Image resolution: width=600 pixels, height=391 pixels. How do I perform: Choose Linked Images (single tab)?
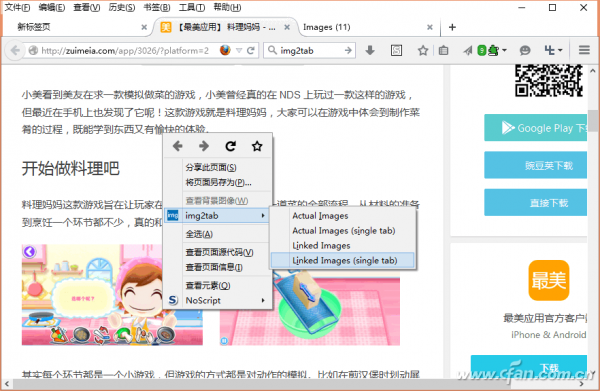[342, 261]
